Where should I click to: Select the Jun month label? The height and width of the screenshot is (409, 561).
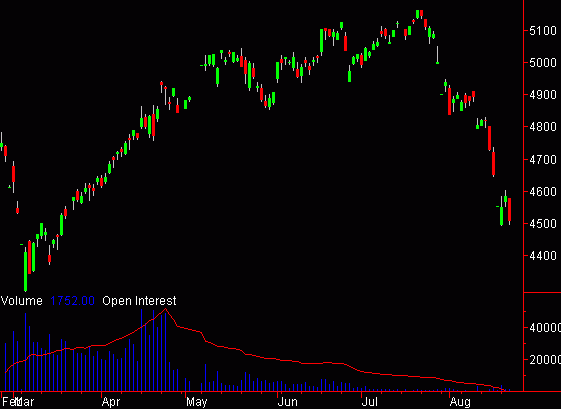288,401
